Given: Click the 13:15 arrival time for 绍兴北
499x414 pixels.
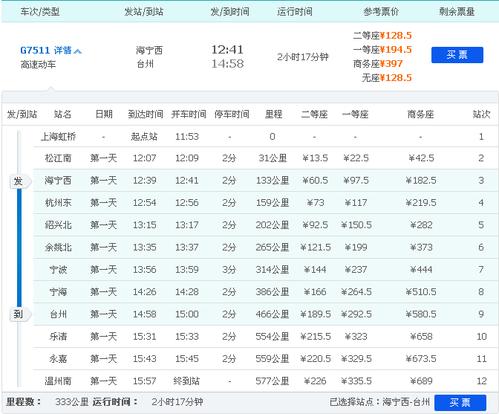Looking at the screenshot, I should tap(145, 225).
